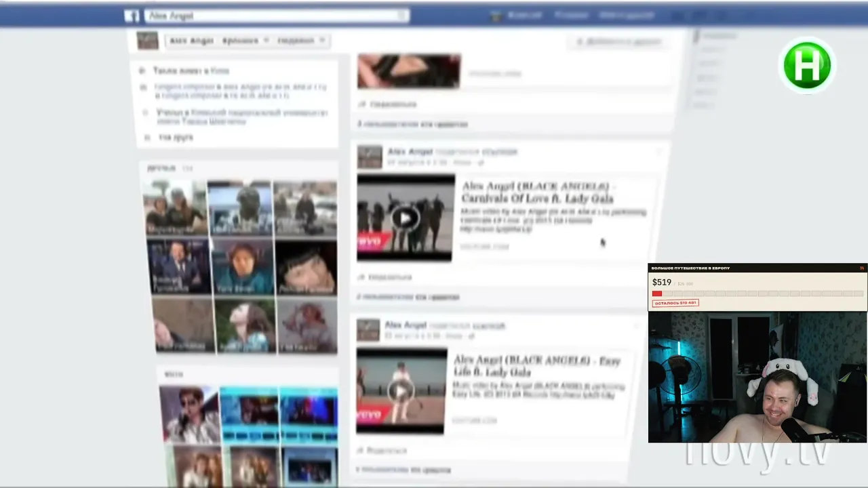Open the Друзья friends section header

161,168
